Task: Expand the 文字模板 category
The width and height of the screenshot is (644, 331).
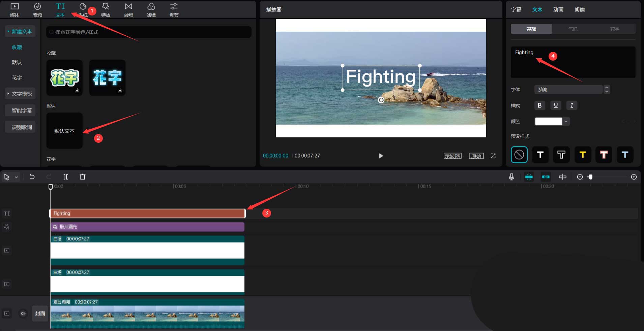Action: (20, 94)
